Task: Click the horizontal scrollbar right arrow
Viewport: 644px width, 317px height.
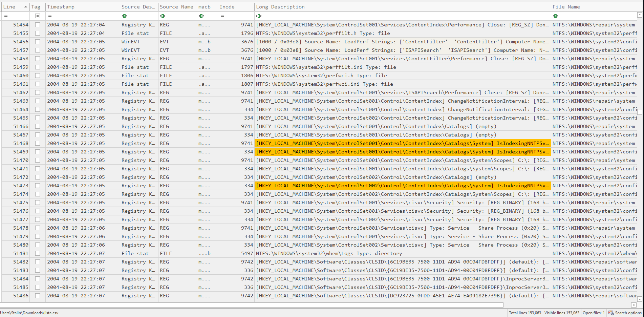Action: point(634,305)
